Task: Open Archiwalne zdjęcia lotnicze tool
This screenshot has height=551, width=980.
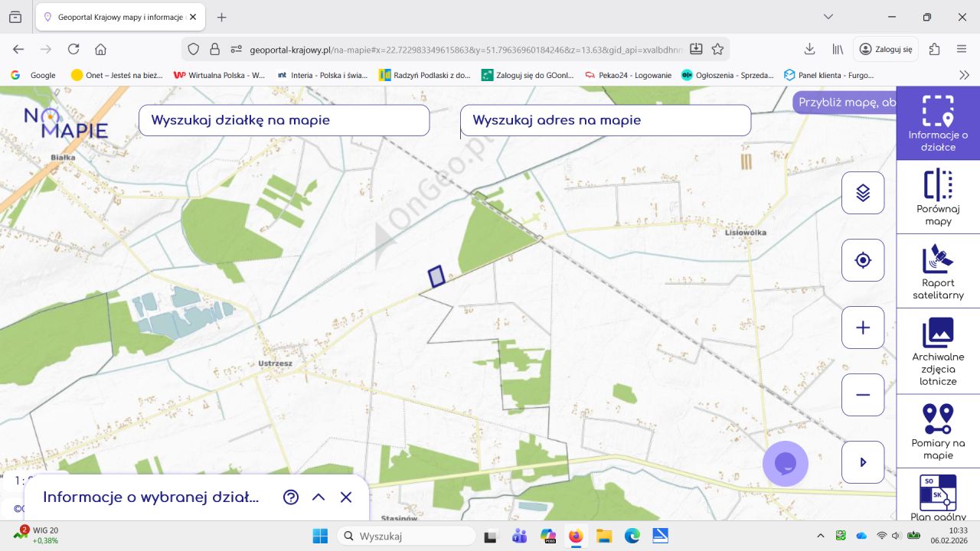Action: coord(938,351)
